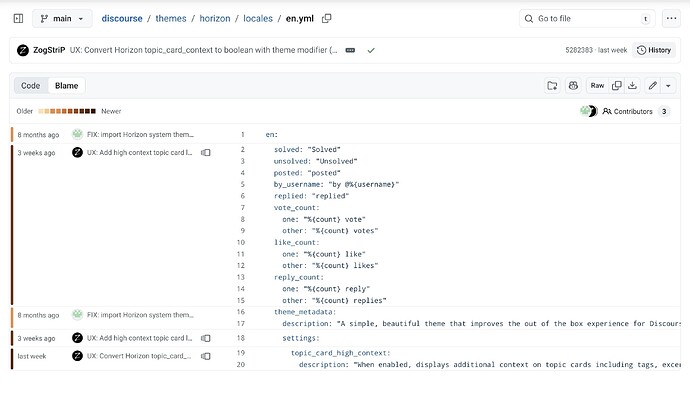The width and height of the screenshot is (690, 393).
Task: Download the raw file
Action: pos(632,86)
